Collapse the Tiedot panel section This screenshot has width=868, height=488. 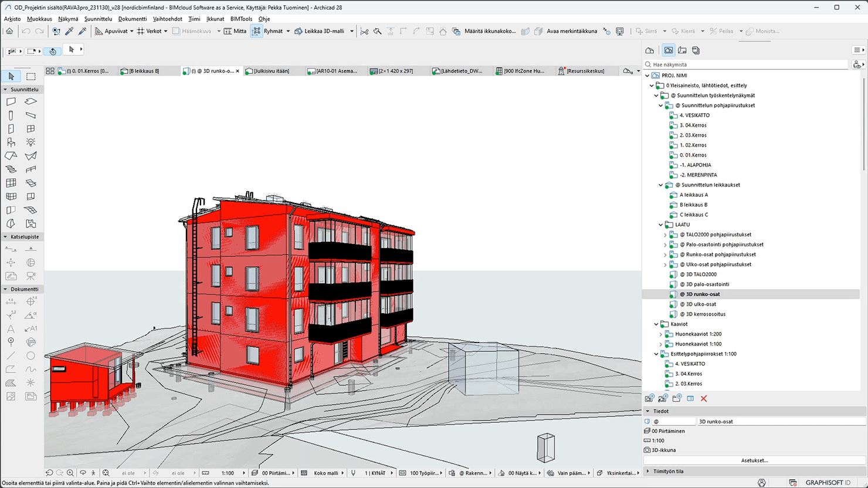point(648,411)
